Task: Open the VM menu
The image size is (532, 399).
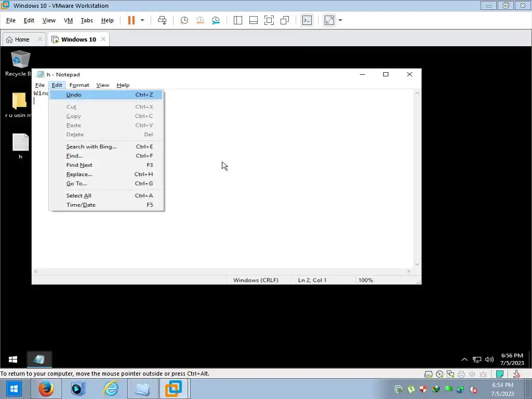Action: coord(68,20)
